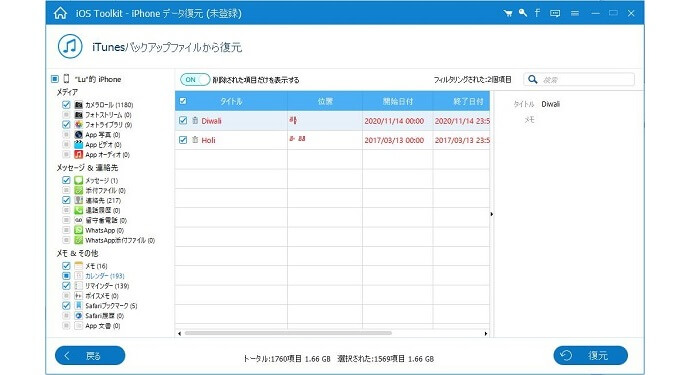
Task: Open the shopping cart purchase icon
Action: click(508, 13)
